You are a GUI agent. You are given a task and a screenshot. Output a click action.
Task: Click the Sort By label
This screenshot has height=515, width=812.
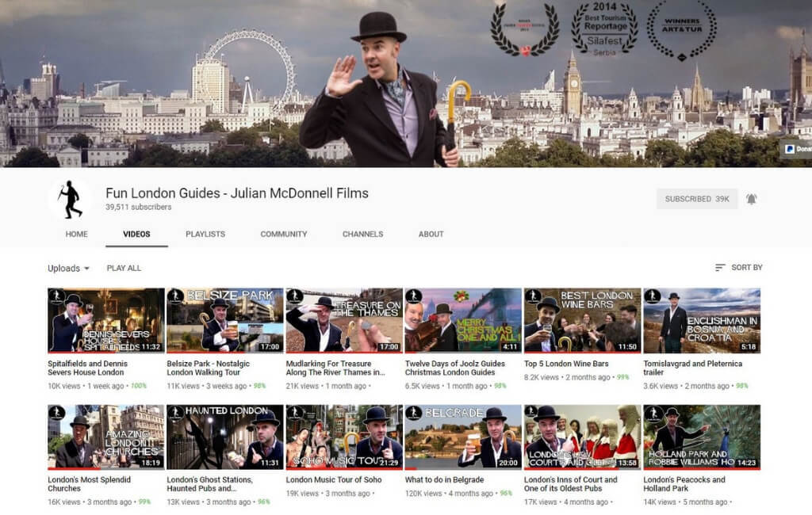pyautogui.click(x=747, y=268)
